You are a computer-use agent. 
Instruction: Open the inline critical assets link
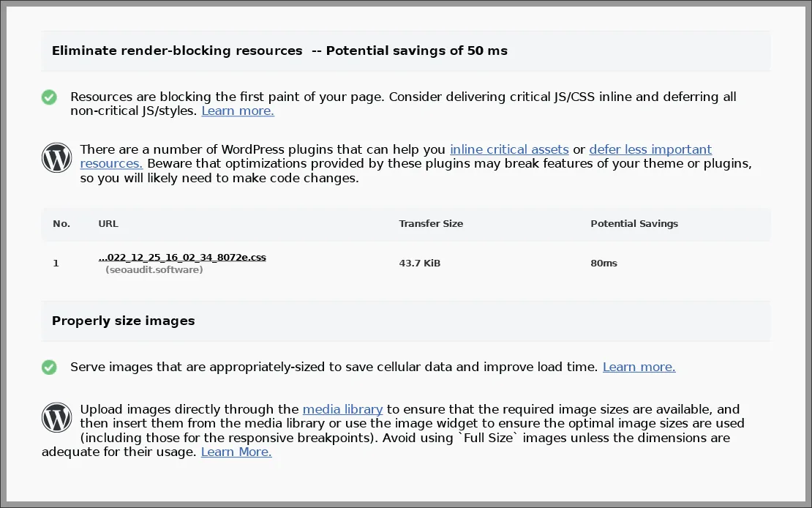(509, 149)
